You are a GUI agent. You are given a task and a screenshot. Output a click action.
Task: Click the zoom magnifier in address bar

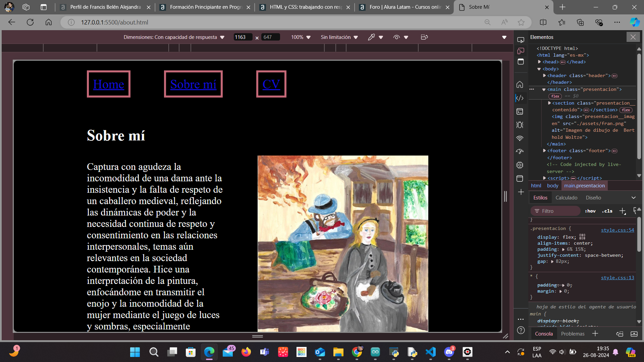487,22
